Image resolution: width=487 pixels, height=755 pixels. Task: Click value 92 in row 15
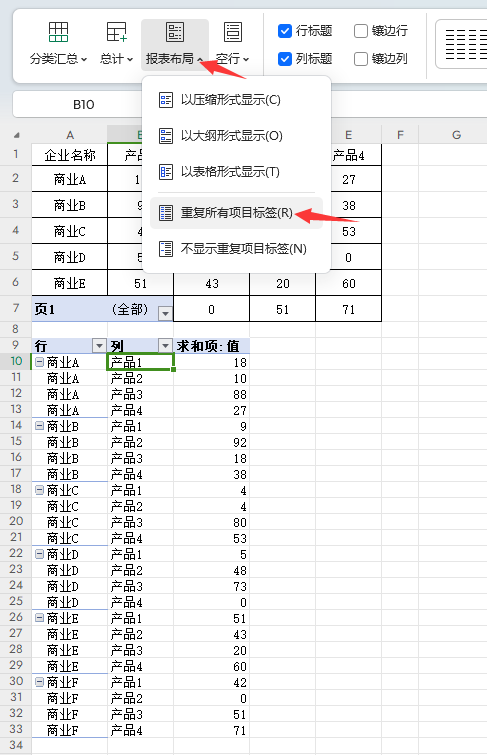[x=211, y=442]
